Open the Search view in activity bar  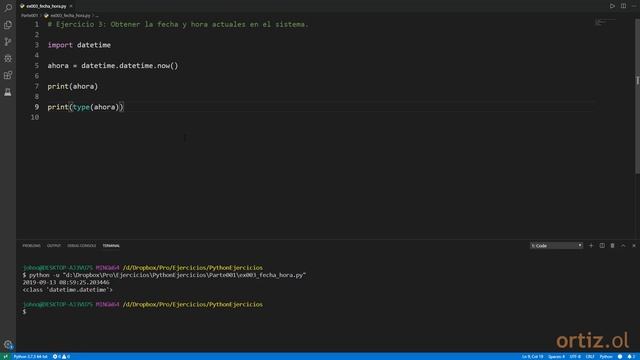8,8
